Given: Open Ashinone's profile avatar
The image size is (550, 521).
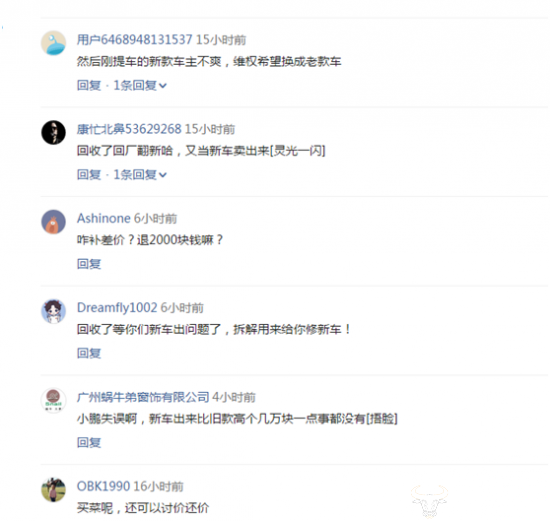Looking at the screenshot, I should (53, 222).
